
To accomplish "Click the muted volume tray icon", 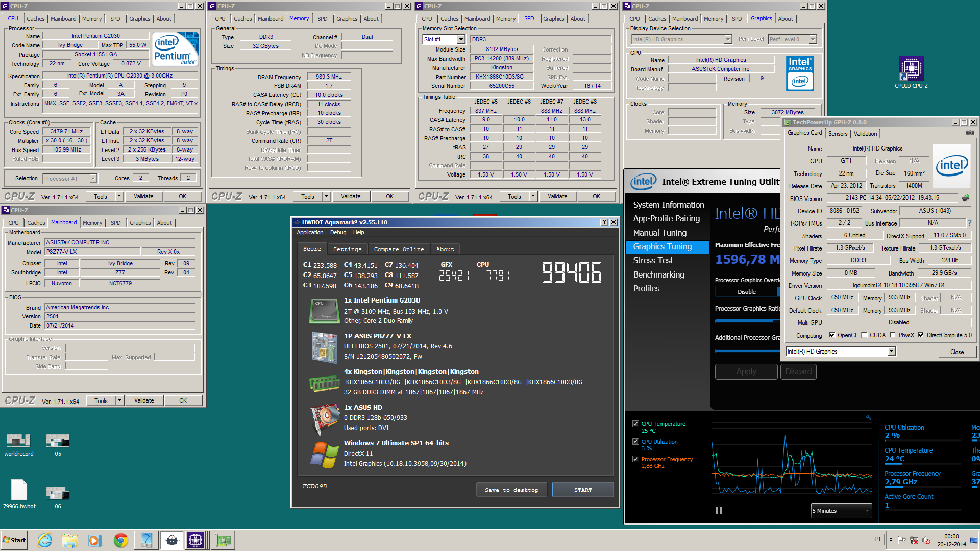I will click(926, 540).
